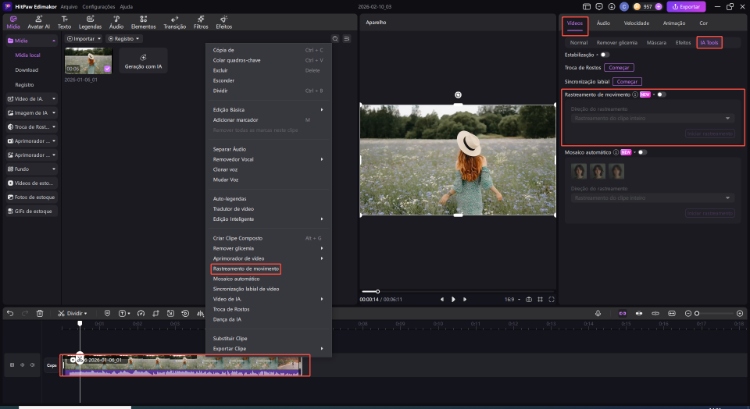Click the media search magnifier icon
The height and width of the screenshot is (409, 750).
coord(335,38)
